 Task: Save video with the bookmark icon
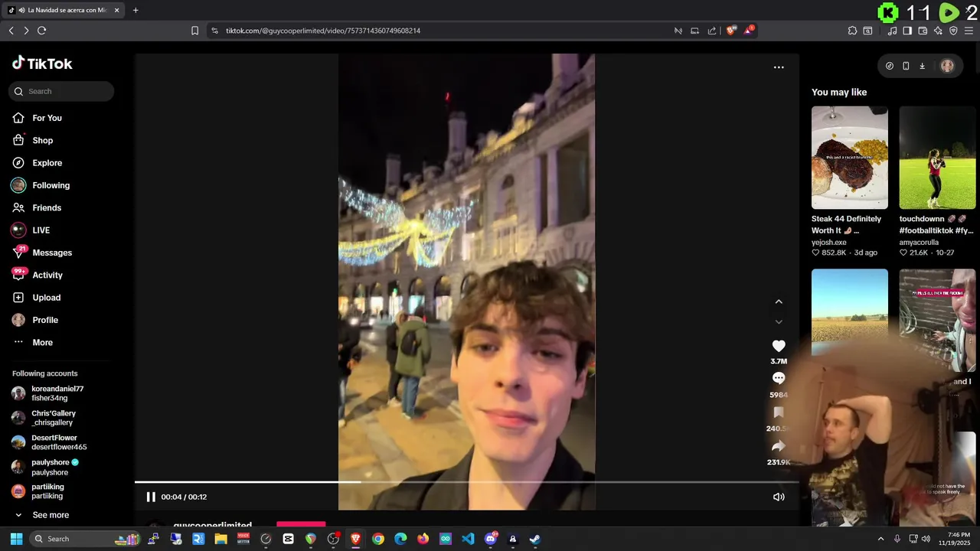click(x=779, y=413)
